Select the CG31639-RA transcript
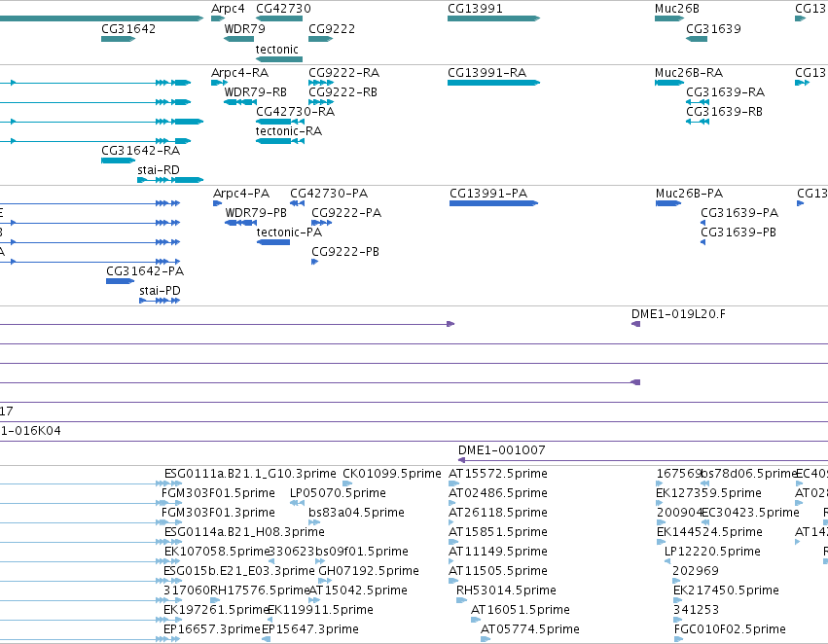This screenshot has width=828, height=644. 698,102
